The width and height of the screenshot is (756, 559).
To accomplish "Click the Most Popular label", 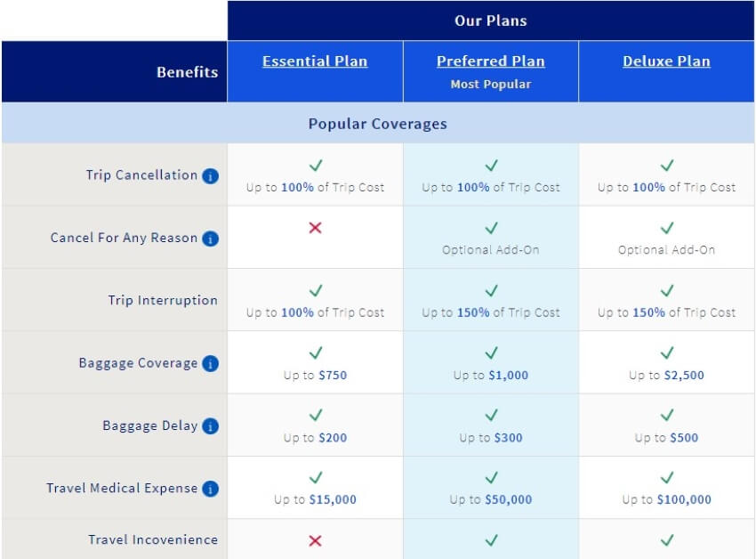I will point(491,85).
